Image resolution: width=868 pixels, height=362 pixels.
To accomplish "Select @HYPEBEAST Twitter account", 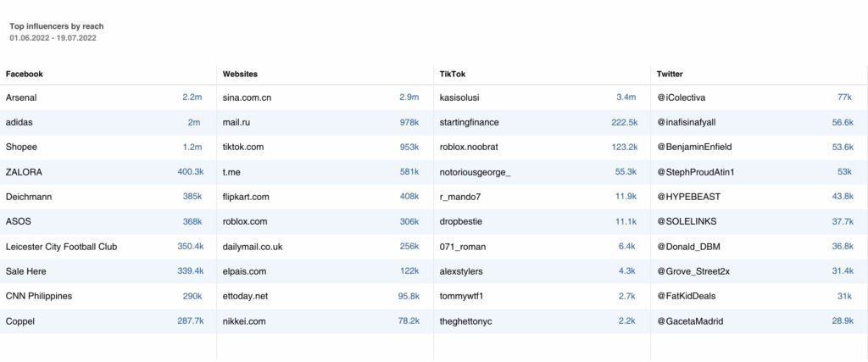I will [x=688, y=197].
